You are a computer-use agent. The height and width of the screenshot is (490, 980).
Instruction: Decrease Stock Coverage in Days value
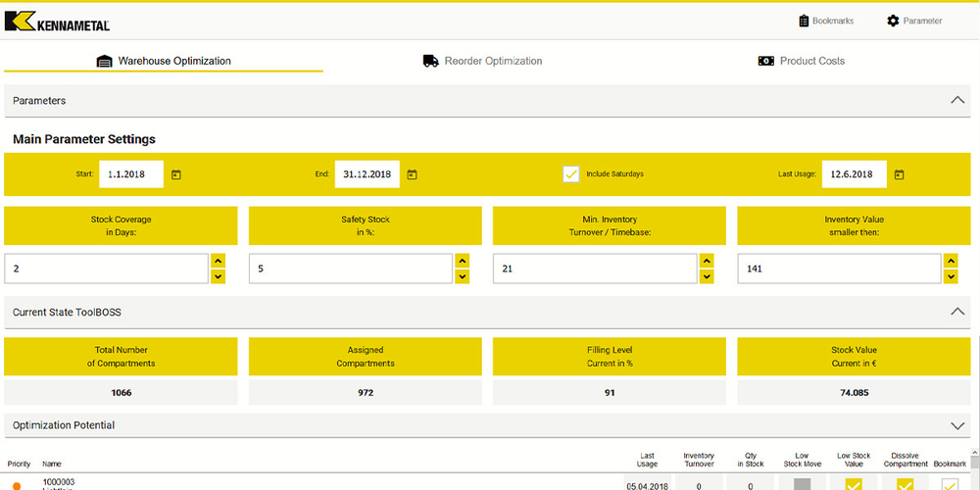coord(219,276)
